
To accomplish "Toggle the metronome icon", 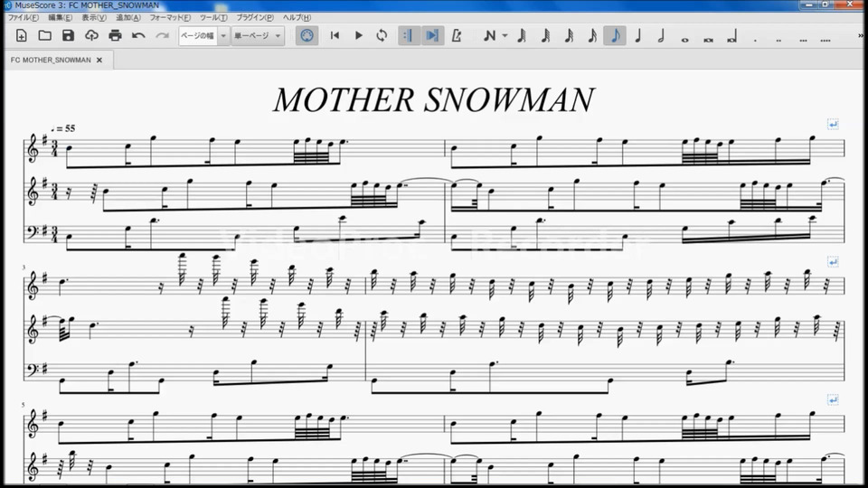I will (x=456, y=36).
